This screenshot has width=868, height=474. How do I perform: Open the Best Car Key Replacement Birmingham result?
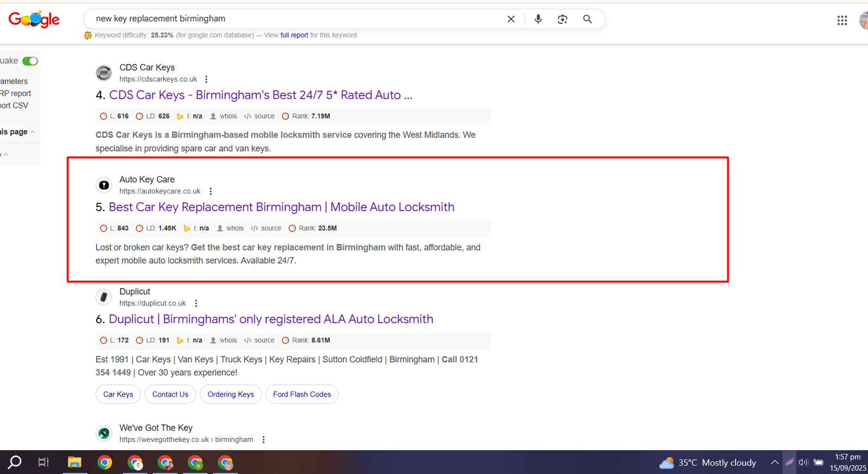click(281, 207)
